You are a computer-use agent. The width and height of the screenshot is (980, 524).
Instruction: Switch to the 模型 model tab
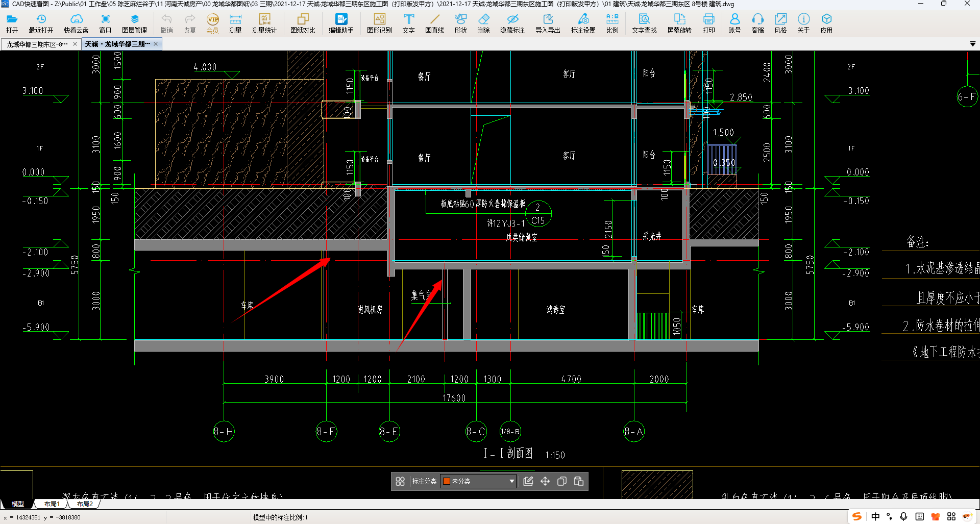pyautogui.click(x=17, y=504)
